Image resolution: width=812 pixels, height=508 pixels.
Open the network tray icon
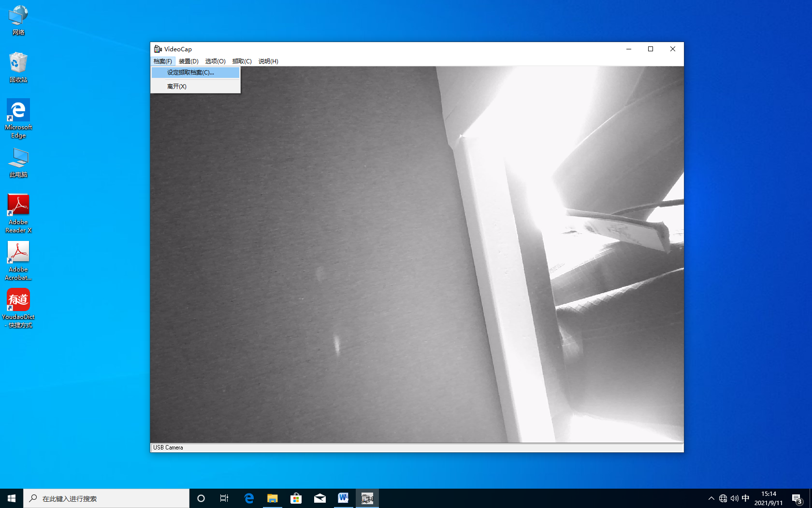(x=723, y=498)
